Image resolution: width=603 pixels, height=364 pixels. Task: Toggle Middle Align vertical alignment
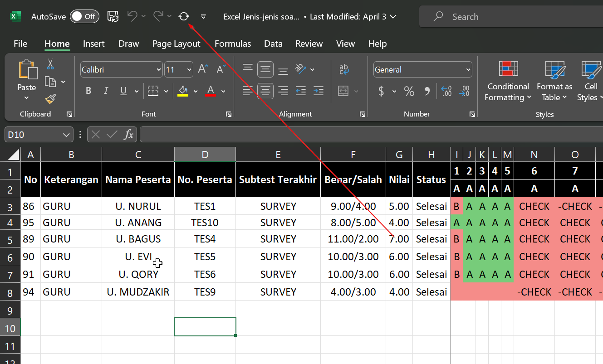(x=265, y=69)
